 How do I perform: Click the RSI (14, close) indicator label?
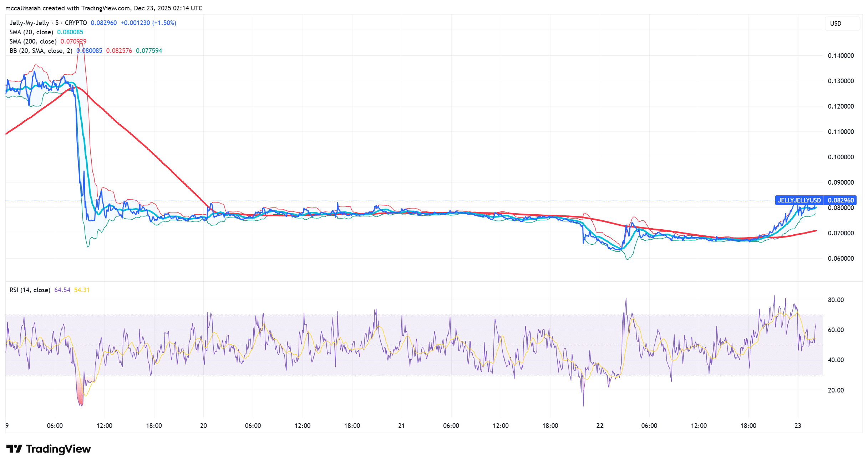tap(29, 290)
